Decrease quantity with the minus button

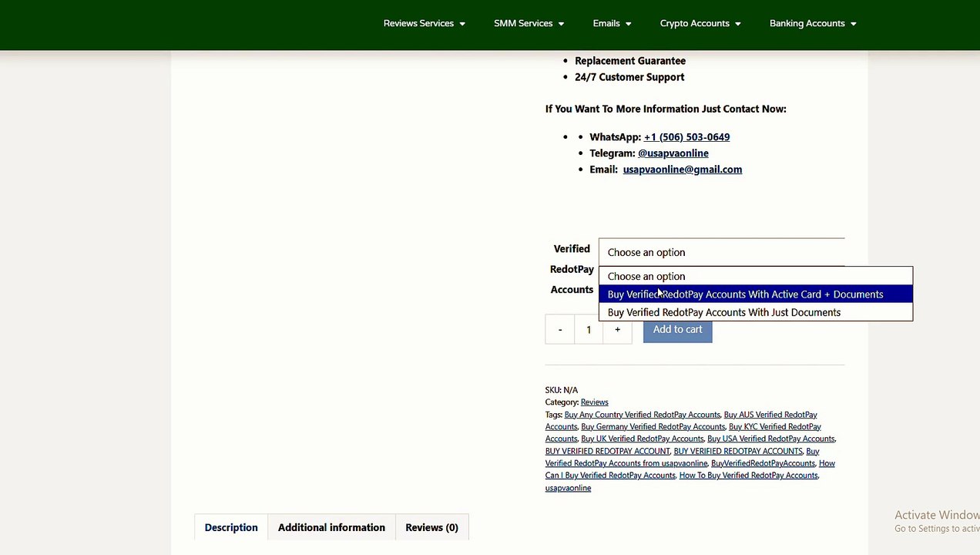tap(560, 330)
